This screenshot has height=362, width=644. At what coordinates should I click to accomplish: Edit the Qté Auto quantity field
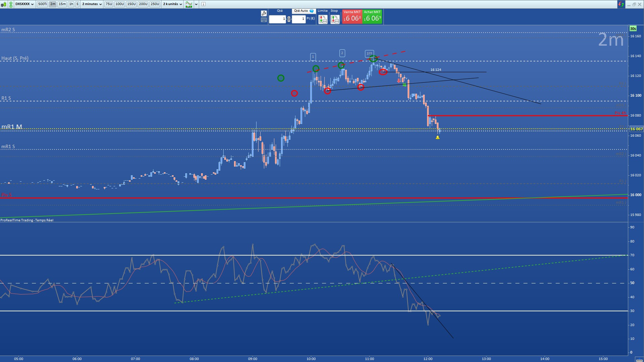[x=299, y=19]
